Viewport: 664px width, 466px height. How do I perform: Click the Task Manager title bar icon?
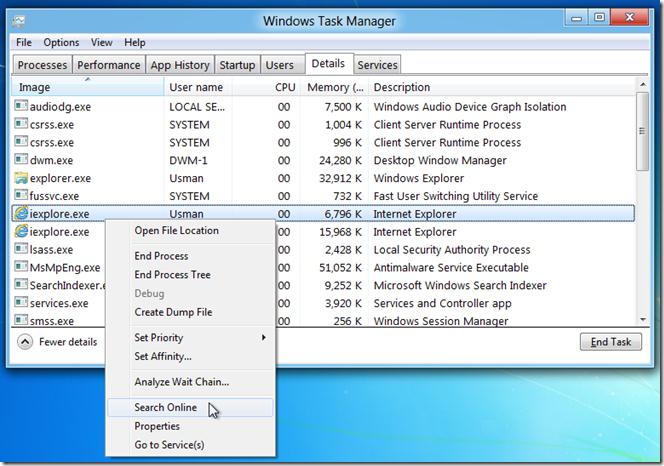[x=19, y=21]
